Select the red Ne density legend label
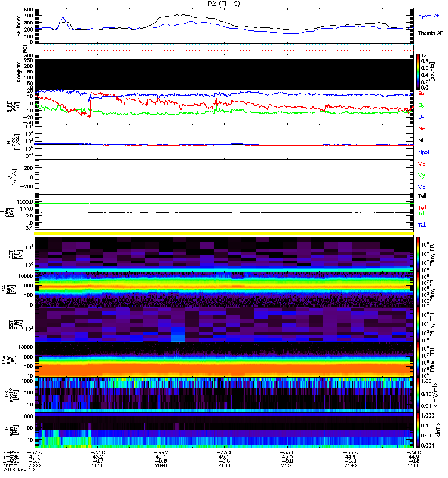Image resolution: width=448 pixels, height=478 pixels. [x=421, y=128]
